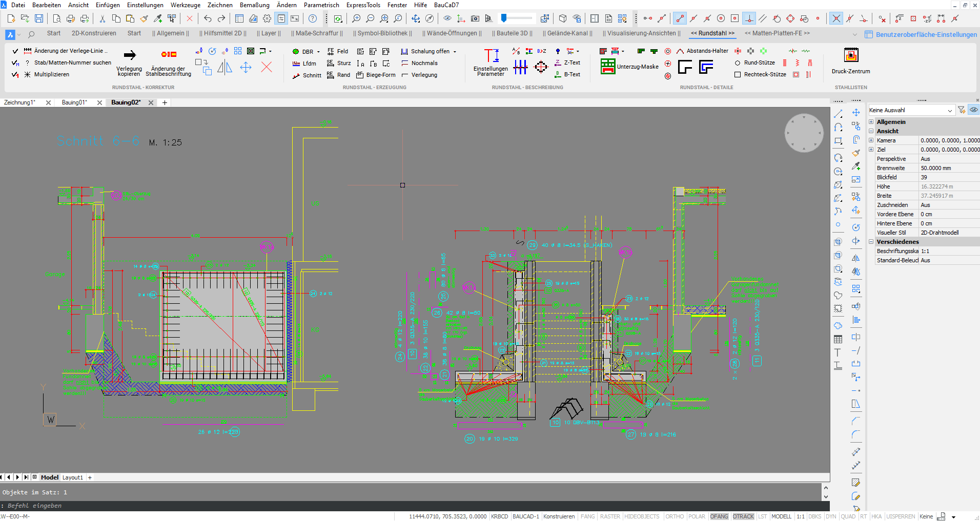Click the red X delete icon in ribbon
This screenshot has height=521, width=980.
coord(267,67)
